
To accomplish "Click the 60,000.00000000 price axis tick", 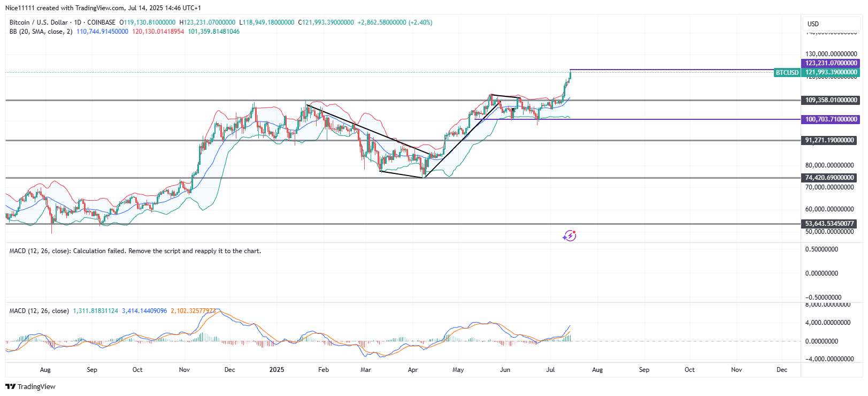I will pyautogui.click(x=830, y=209).
